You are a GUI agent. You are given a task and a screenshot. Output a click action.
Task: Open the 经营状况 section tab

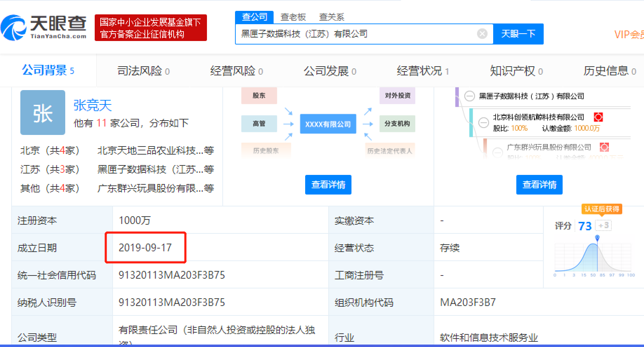(x=423, y=71)
